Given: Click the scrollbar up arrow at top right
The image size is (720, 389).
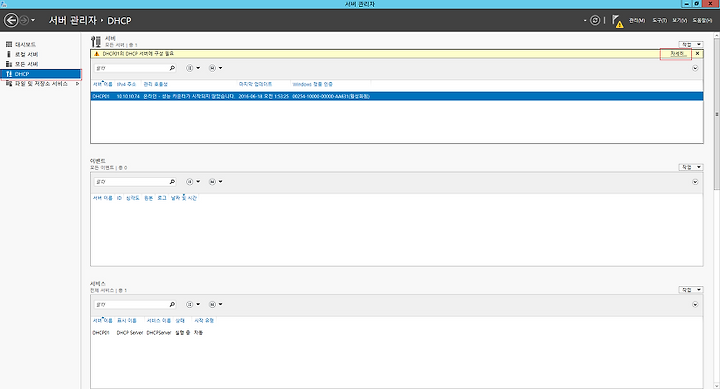Looking at the screenshot, I should coord(716,36).
